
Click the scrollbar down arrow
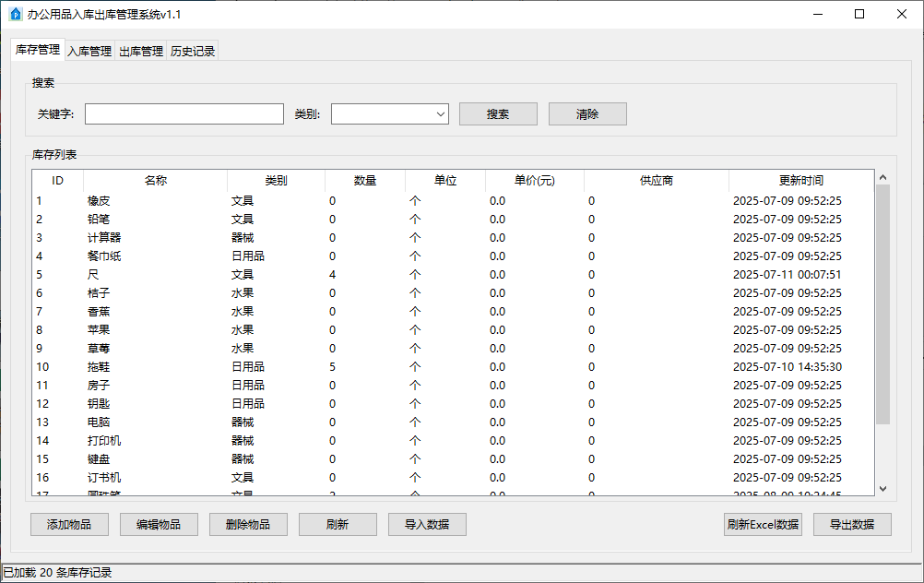[883, 488]
